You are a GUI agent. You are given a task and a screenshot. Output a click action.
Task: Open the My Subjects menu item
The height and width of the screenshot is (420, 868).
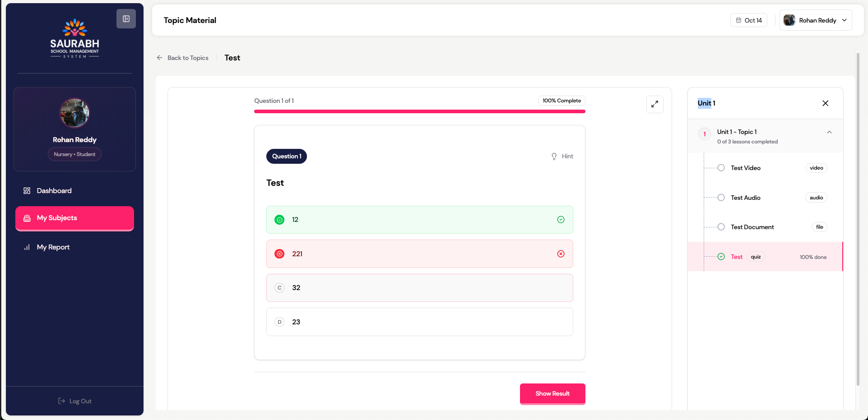click(74, 218)
